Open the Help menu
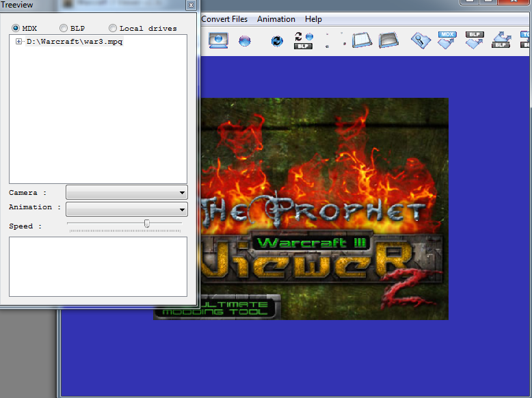This screenshot has height=398, width=532. [x=313, y=19]
